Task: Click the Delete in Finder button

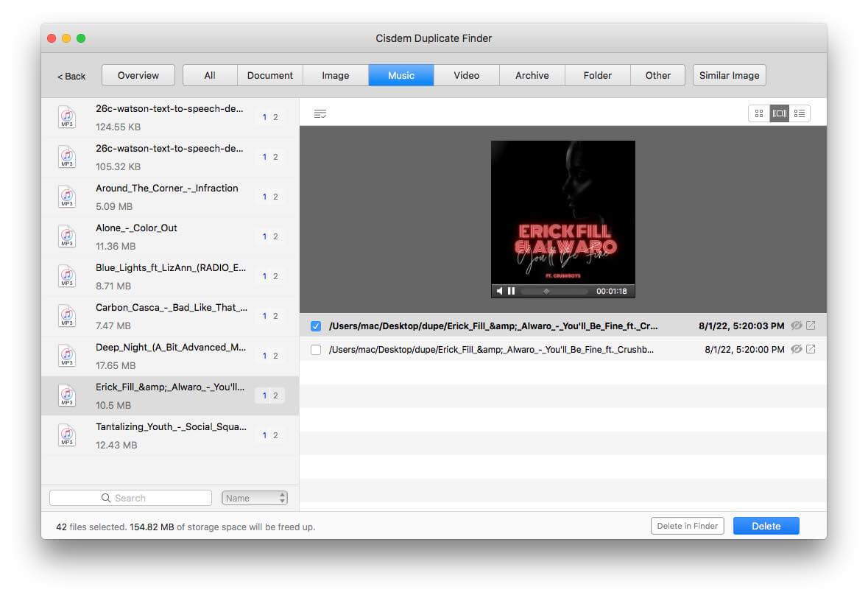Action: (x=688, y=526)
